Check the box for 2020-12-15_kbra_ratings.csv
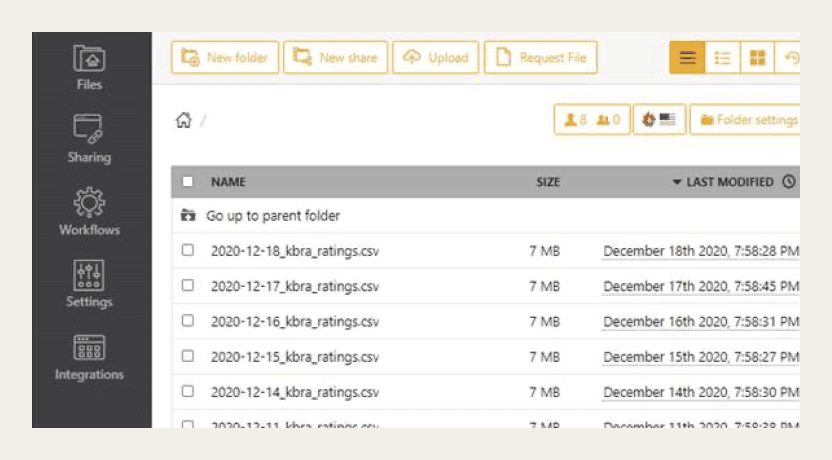This screenshot has height=460, width=832. pos(188,356)
